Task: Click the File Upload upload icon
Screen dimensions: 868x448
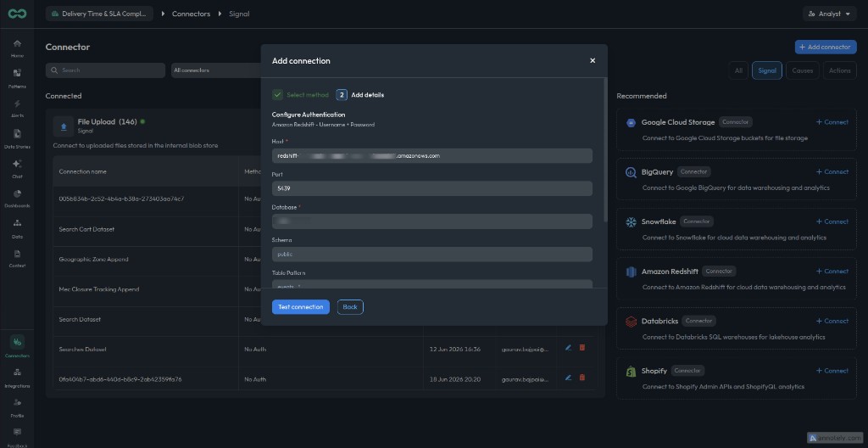Action: (64, 126)
